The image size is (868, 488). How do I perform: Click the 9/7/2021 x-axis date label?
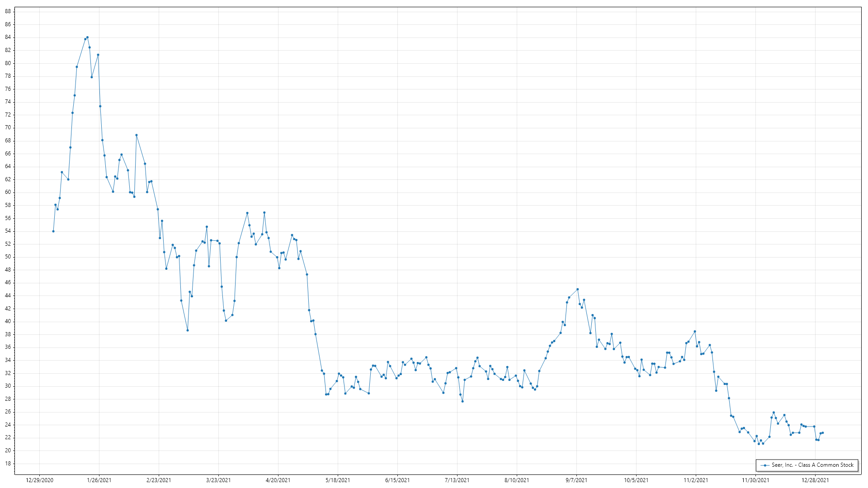pos(576,480)
